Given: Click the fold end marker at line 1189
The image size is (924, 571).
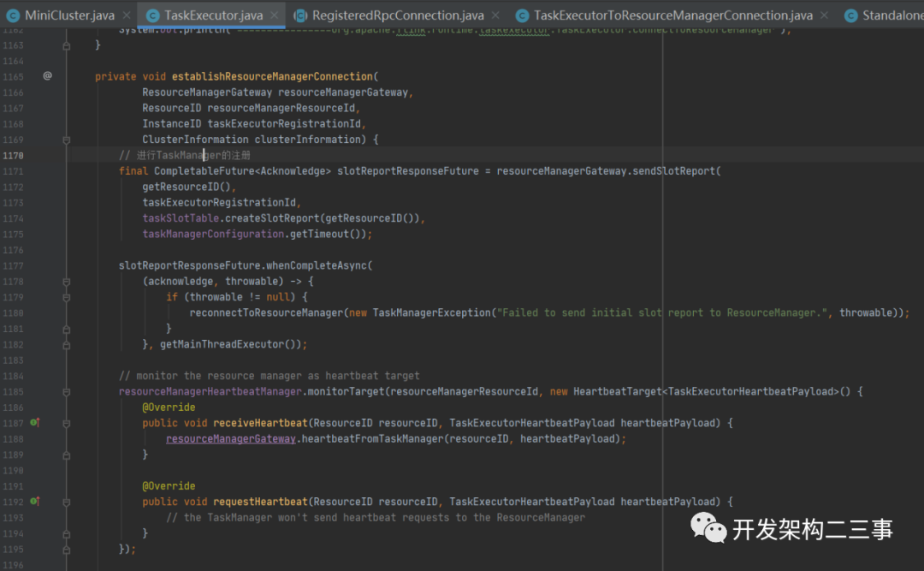Looking at the screenshot, I should tap(67, 455).
